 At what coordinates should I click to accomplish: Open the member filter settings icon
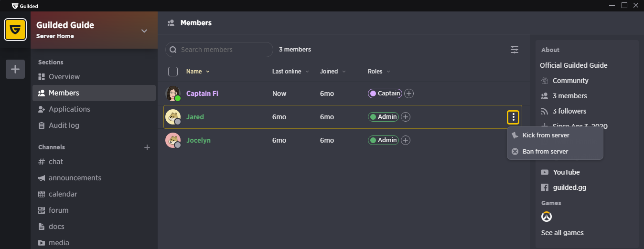click(x=515, y=50)
